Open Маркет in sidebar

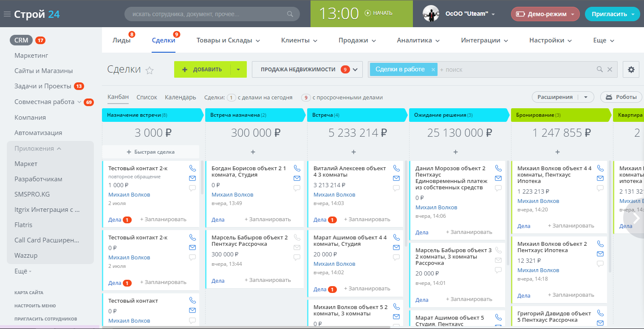pos(26,164)
